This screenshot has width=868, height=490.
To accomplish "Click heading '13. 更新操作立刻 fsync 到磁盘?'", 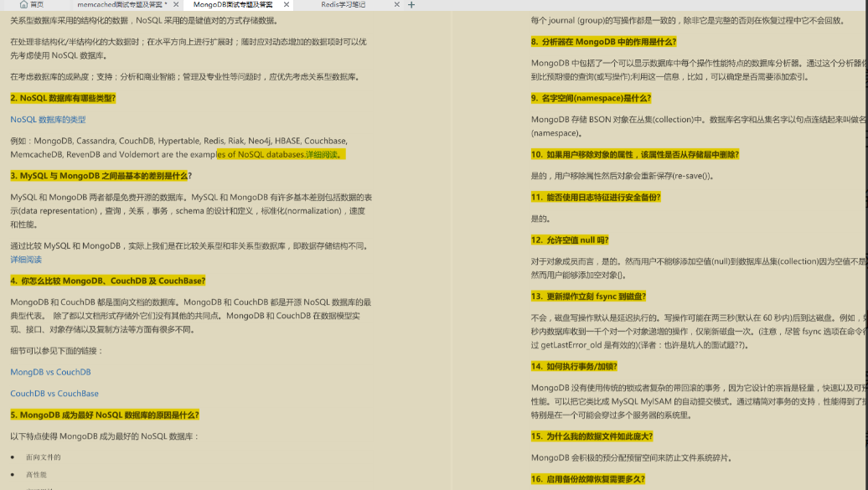I will click(588, 297).
